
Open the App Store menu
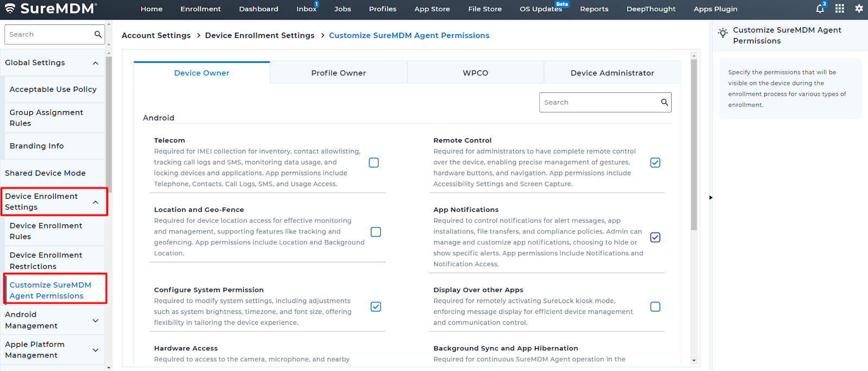pyautogui.click(x=432, y=9)
